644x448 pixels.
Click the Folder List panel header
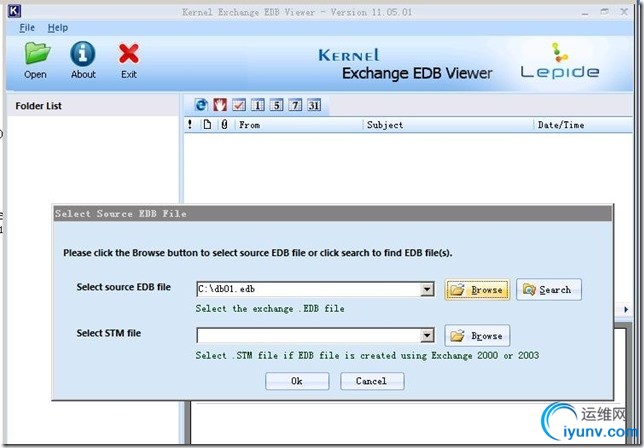pos(93,106)
